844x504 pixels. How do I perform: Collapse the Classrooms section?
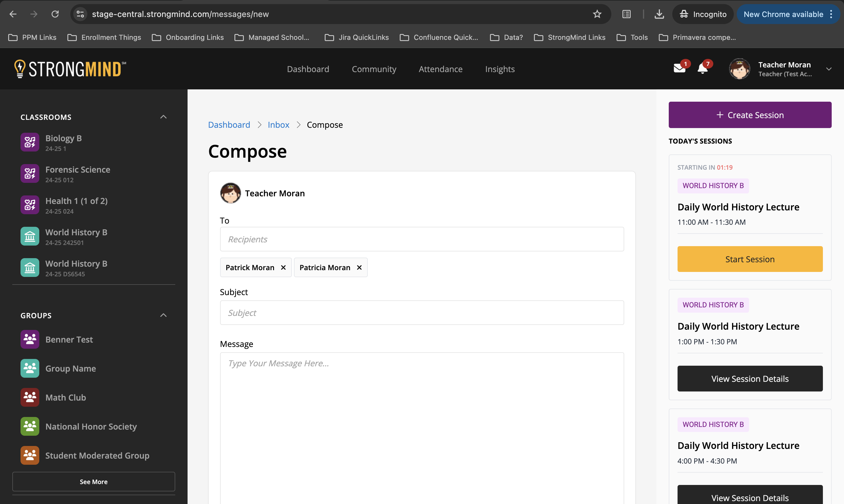point(163,117)
